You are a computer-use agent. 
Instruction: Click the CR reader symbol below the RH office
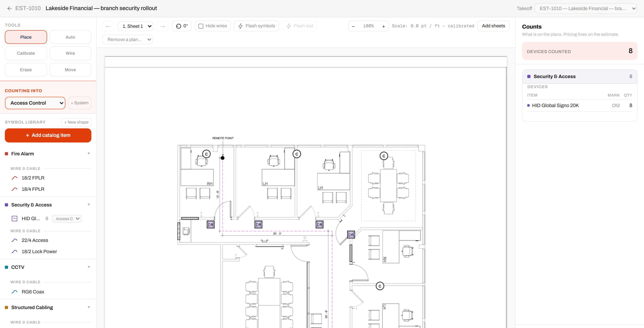click(211, 225)
